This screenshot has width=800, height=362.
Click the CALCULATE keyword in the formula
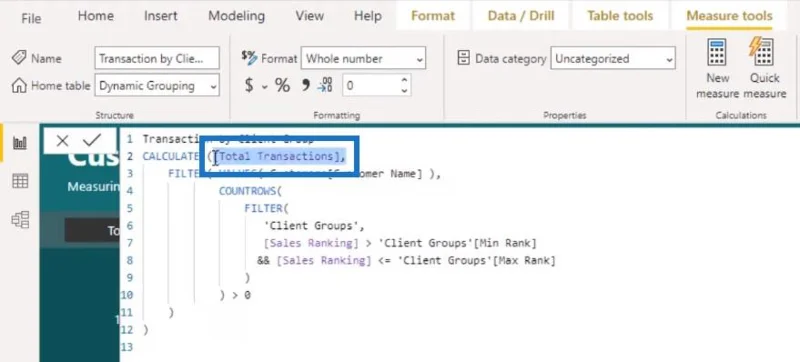click(x=170, y=157)
